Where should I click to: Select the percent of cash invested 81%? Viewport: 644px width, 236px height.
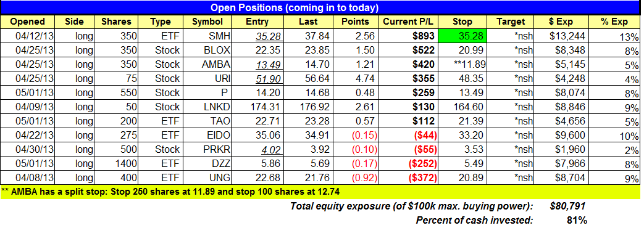pyautogui.click(x=577, y=221)
